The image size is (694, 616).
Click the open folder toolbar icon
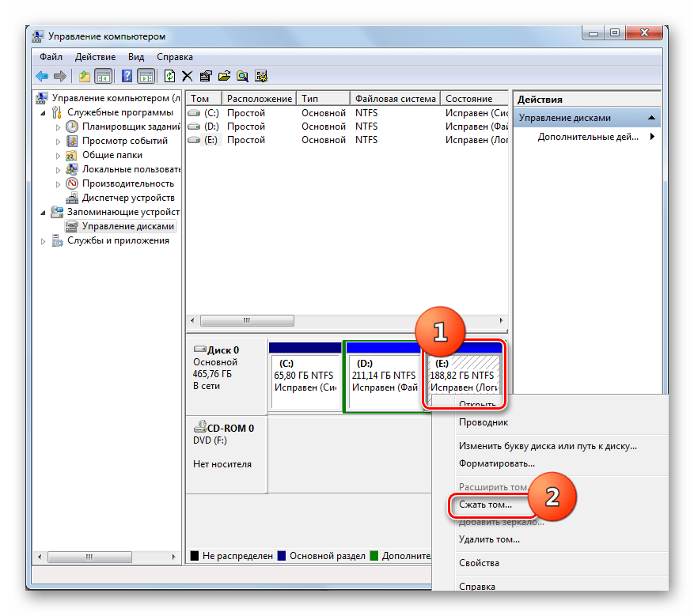pos(224,76)
